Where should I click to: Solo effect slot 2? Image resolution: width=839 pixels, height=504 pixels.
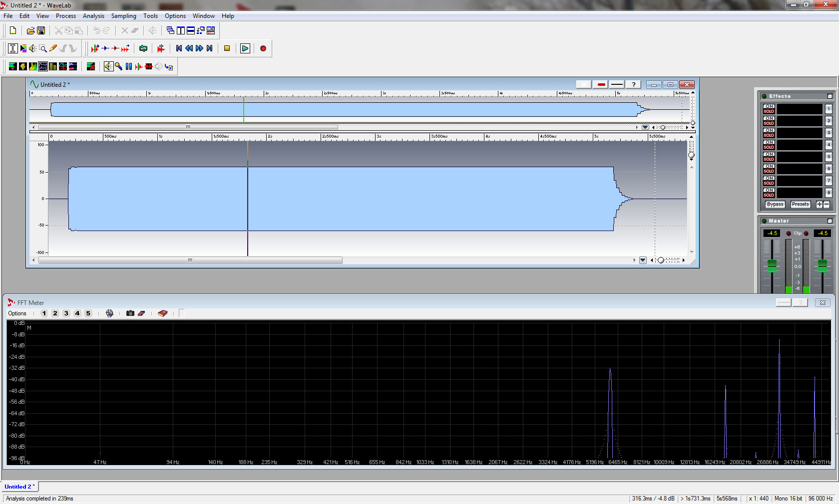click(x=769, y=123)
